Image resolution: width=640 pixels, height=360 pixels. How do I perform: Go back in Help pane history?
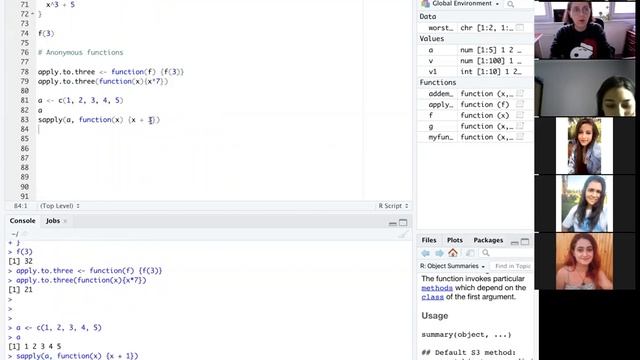[x=425, y=253]
